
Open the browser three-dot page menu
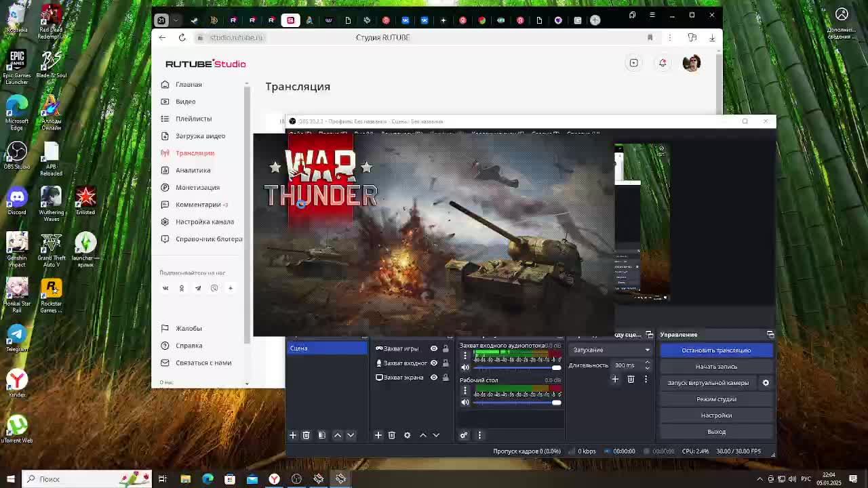(670, 37)
